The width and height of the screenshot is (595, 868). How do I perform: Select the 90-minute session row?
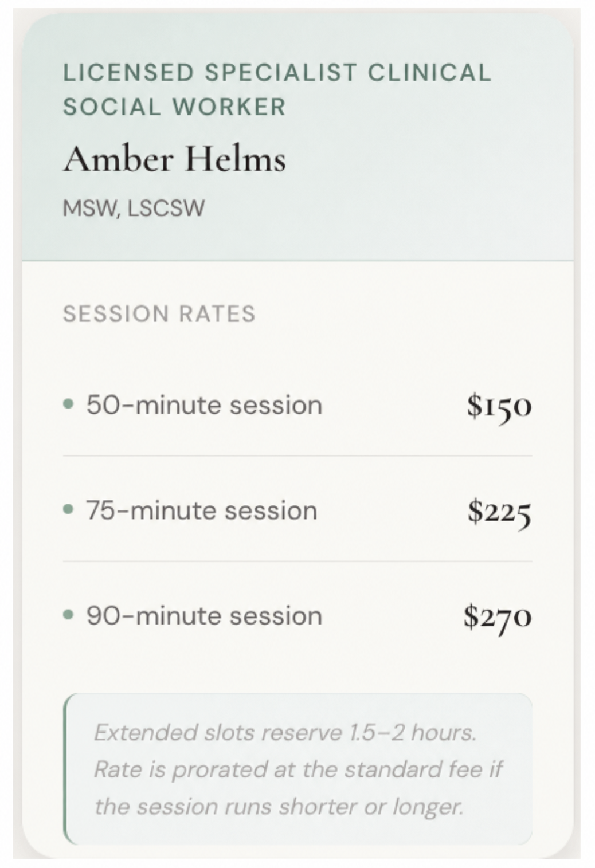pos(297,616)
